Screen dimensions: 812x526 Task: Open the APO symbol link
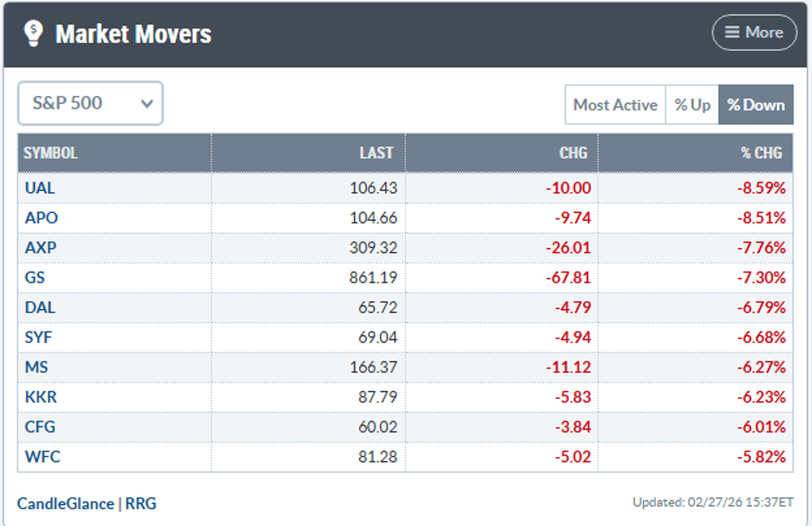pos(41,218)
